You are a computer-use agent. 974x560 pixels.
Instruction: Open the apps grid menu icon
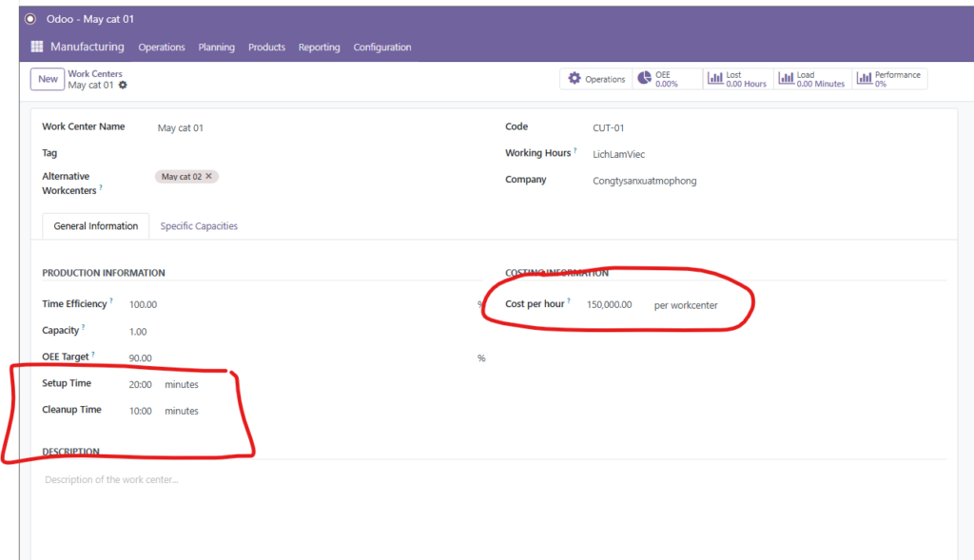click(37, 47)
